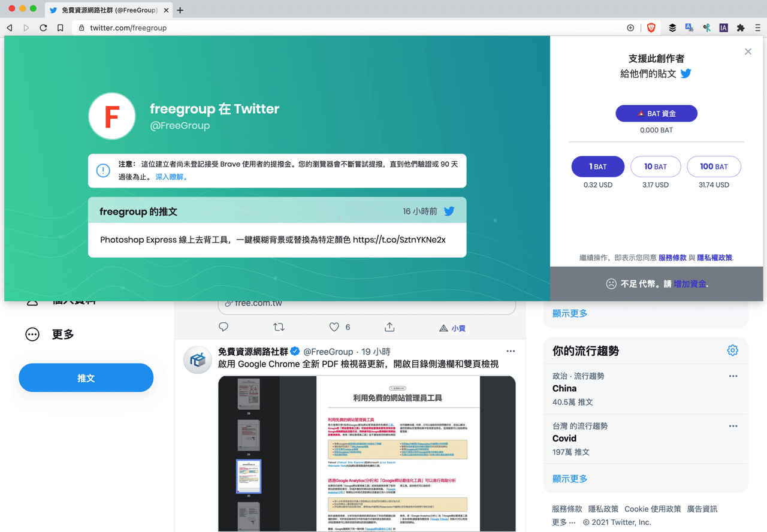
Task: Click the first 顯示更多 link
Action: (570, 313)
